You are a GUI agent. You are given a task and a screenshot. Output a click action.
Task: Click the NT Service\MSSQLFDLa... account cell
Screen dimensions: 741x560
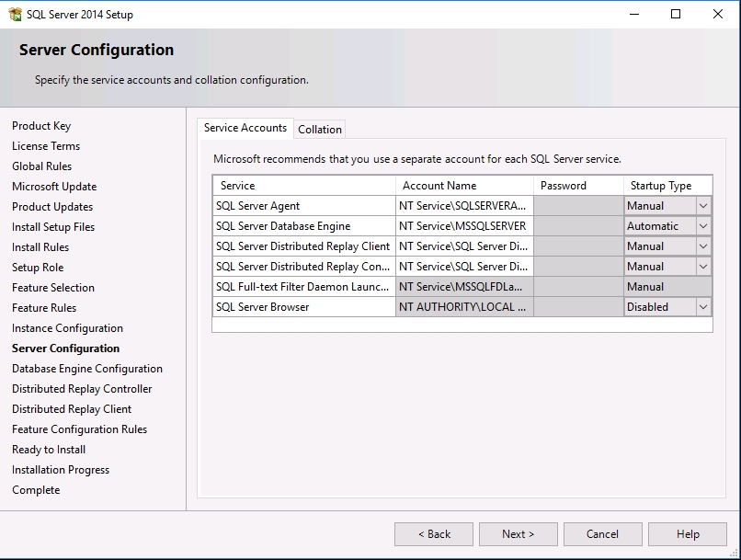pyautogui.click(x=464, y=287)
